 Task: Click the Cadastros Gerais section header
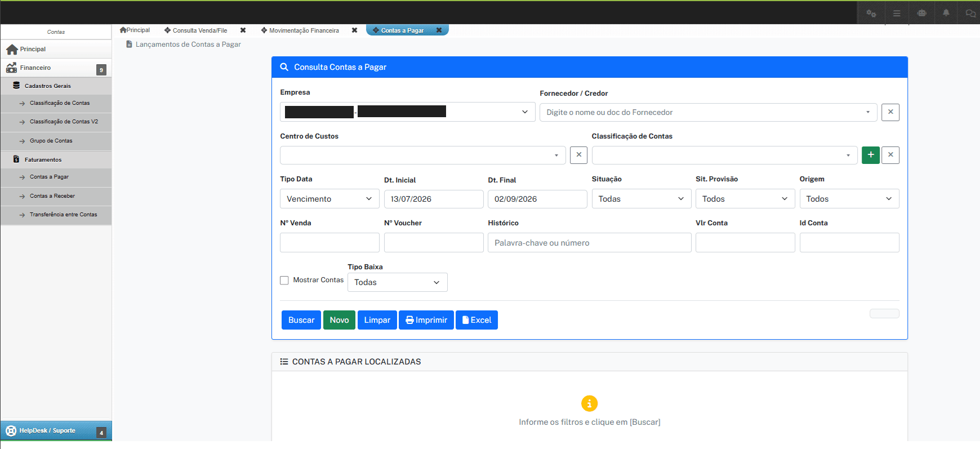click(56, 86)
